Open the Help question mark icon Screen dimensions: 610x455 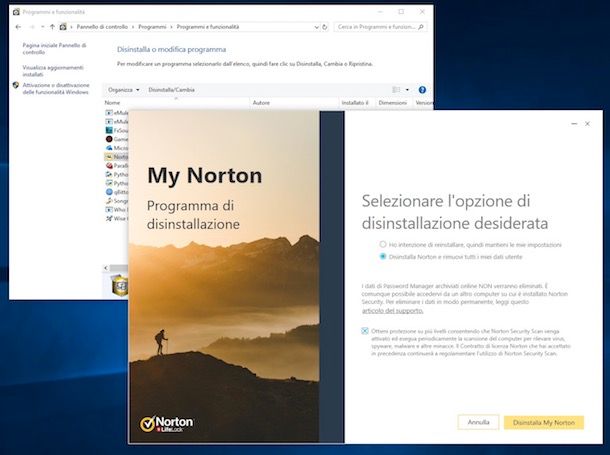point(422,90)
